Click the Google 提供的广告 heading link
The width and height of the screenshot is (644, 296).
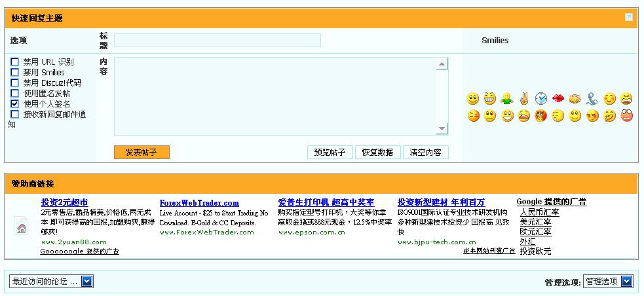(x=552, y=202)
